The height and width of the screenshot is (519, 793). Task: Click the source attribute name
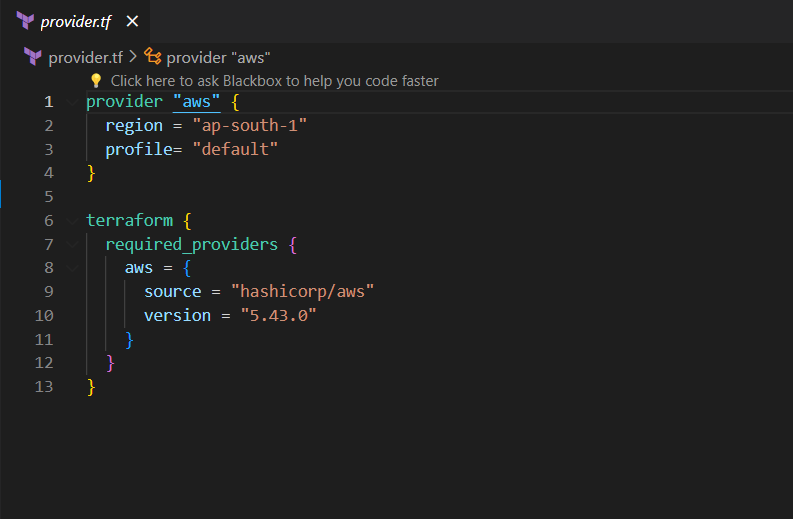pos(172,292)
